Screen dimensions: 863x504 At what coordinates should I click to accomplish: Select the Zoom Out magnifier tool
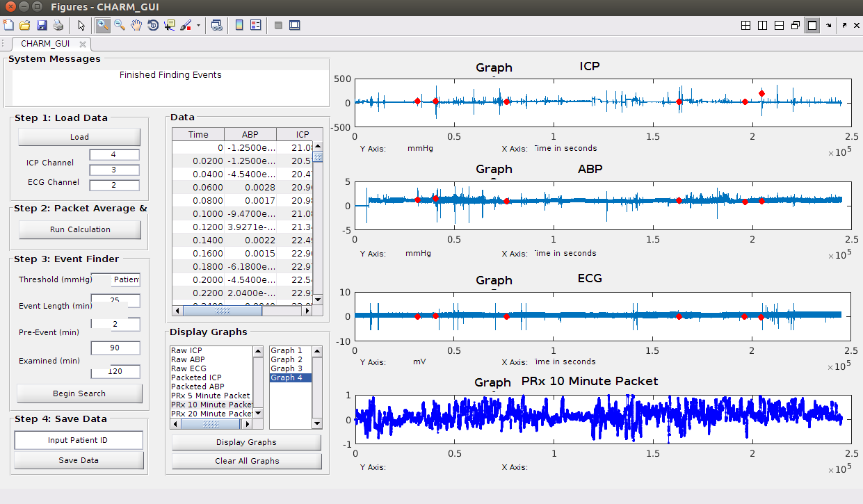[x=120, y=26]
